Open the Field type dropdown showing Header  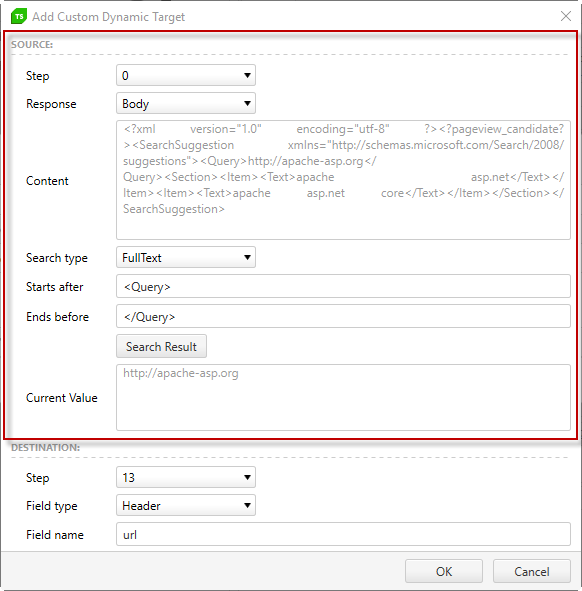186,505
